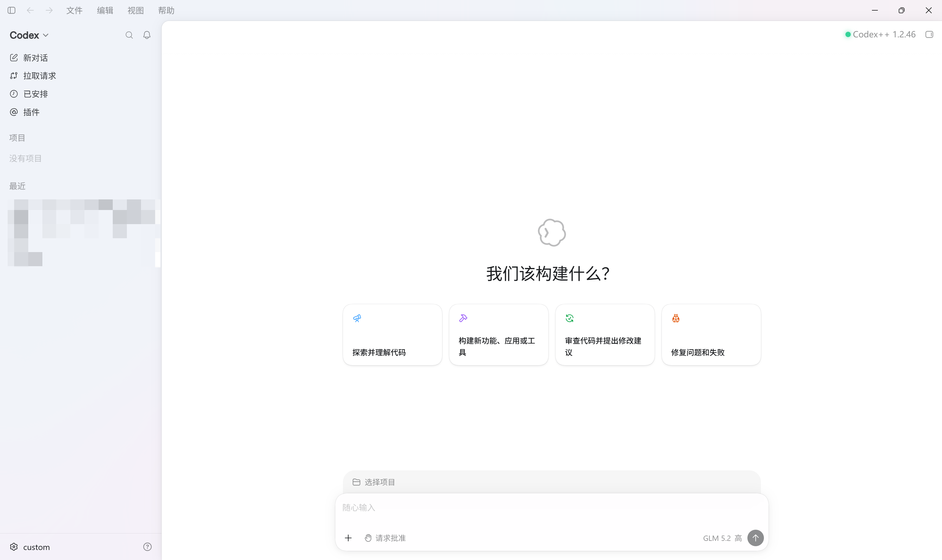942x560 pixels.
Task: Click the sidebar search icon
Action: 129,35
